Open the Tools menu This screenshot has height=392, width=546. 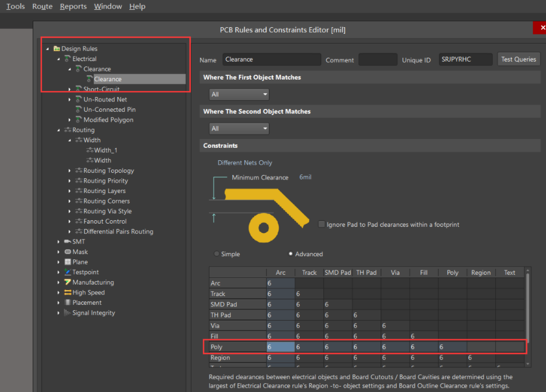tap(16, 6)
